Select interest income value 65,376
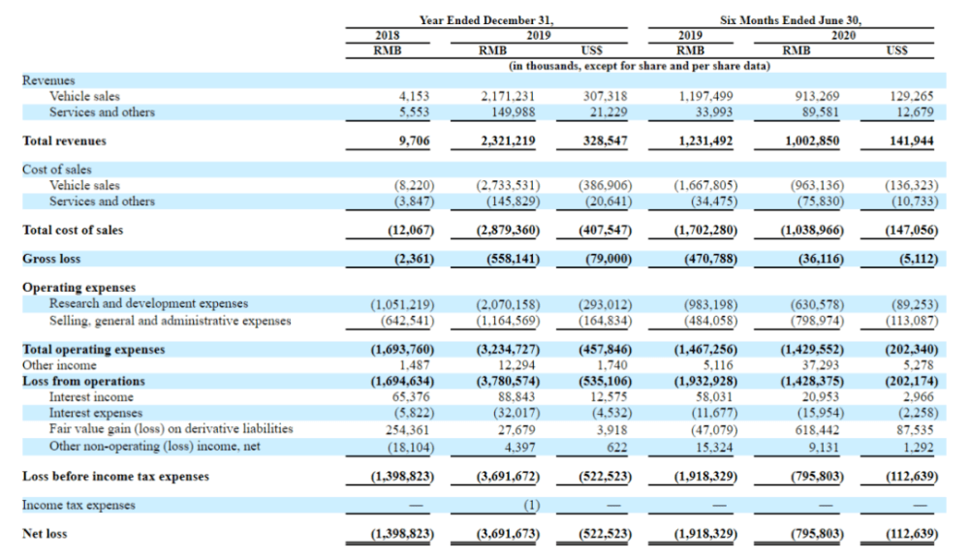This screenshot has height=560, width=969. coord(411,397)
